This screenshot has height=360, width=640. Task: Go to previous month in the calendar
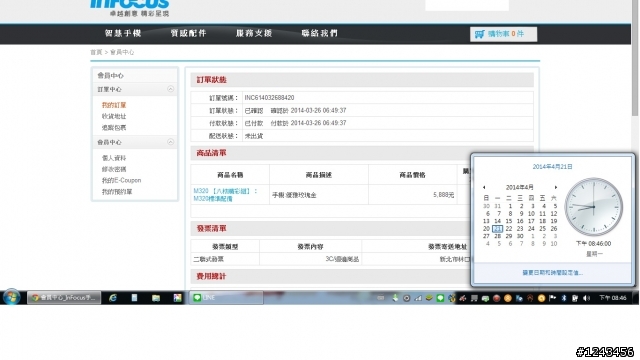pos(484,187)
